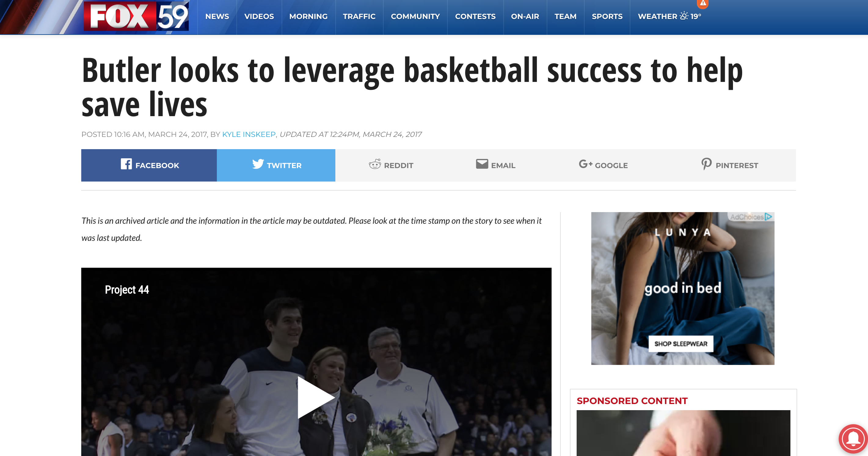Viewport: 868px width, 456px height.
Task: Open the COMMUNITY menu
Action: [x=415, y=17]
